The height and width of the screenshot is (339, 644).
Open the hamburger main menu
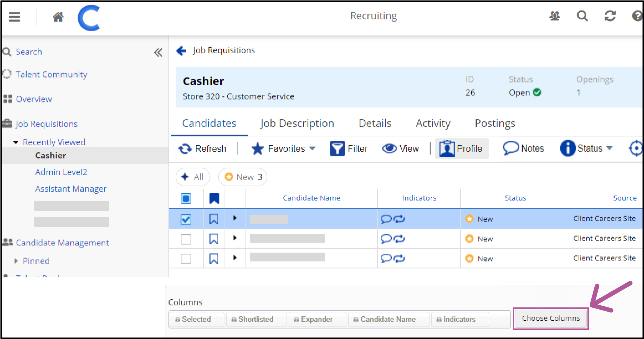(14, 17)
